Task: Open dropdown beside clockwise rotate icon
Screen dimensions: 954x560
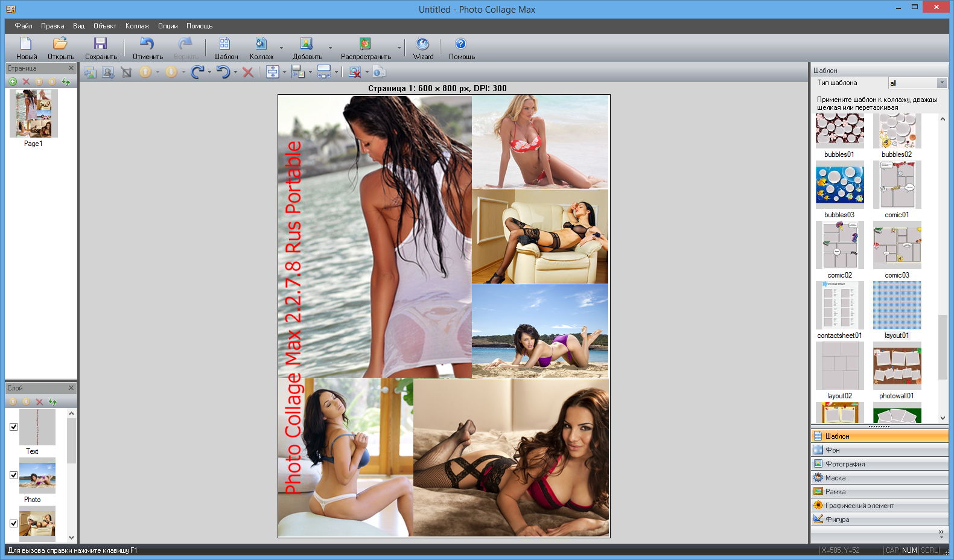Action: [209, 72]
